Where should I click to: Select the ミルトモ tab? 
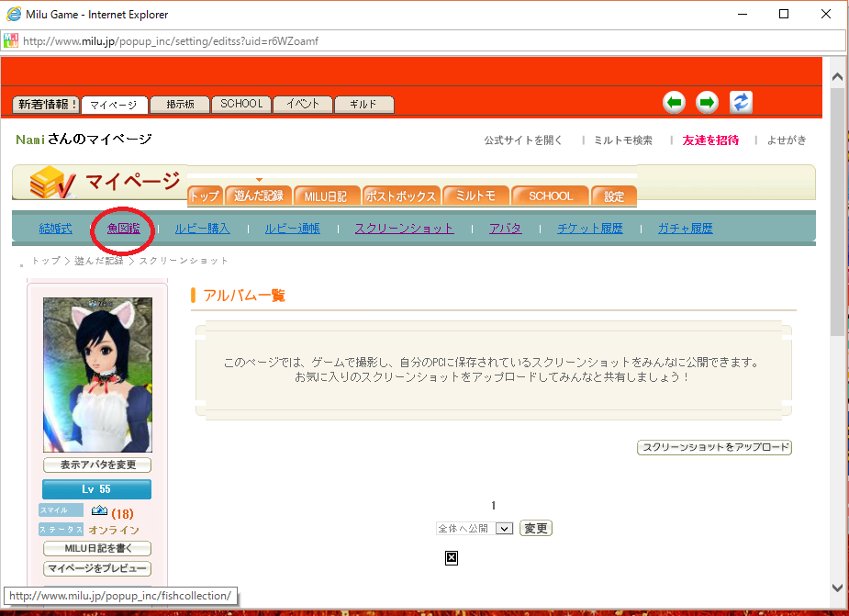point(475,196)
